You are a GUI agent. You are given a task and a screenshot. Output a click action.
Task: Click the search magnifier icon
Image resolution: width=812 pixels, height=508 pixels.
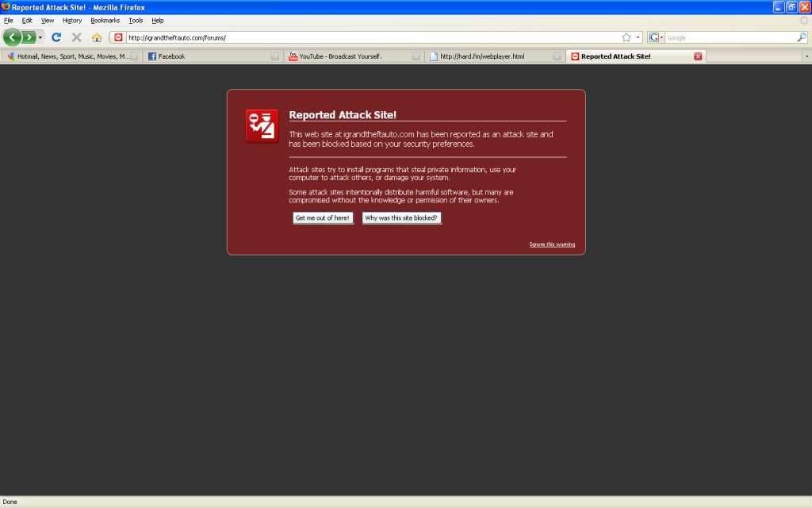tap(802, 37)
